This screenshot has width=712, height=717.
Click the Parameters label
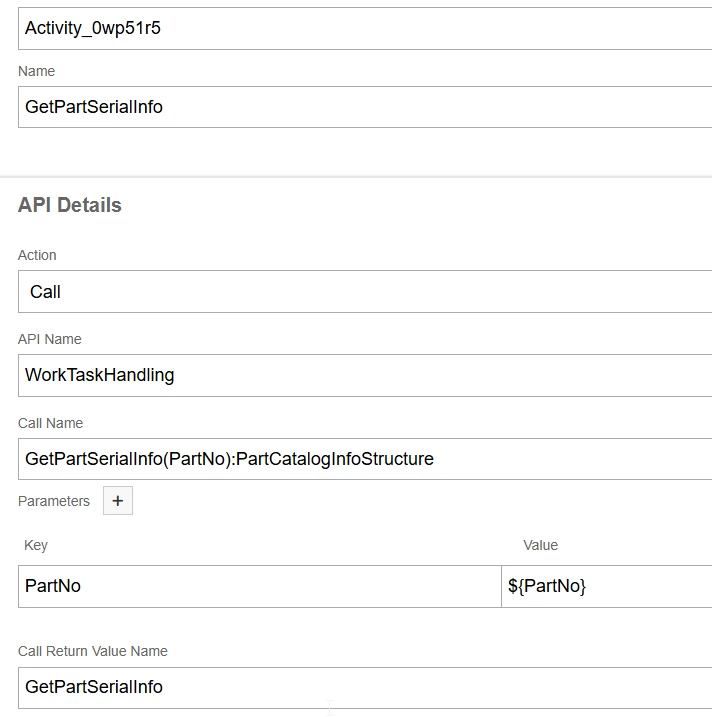[54, 501]
